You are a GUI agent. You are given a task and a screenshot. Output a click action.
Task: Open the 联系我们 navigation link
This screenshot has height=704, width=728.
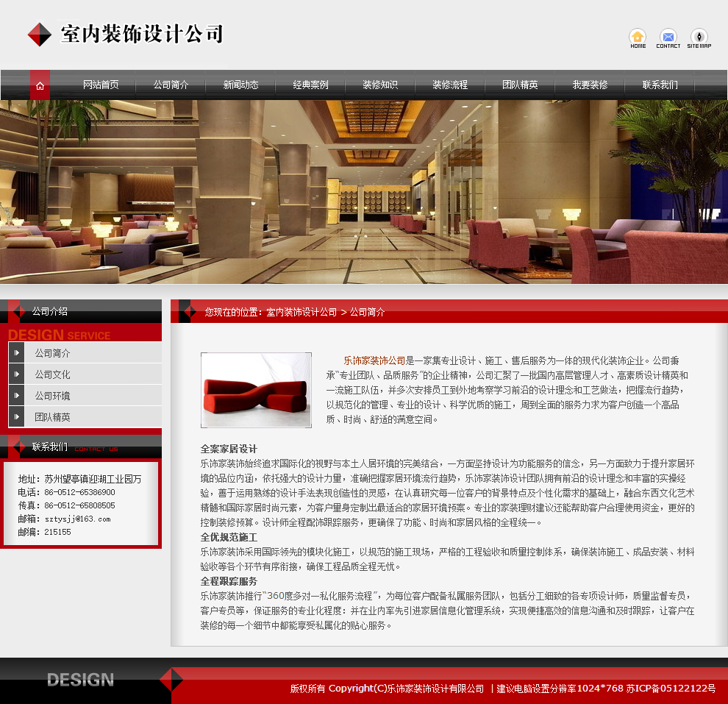point(659,85)
